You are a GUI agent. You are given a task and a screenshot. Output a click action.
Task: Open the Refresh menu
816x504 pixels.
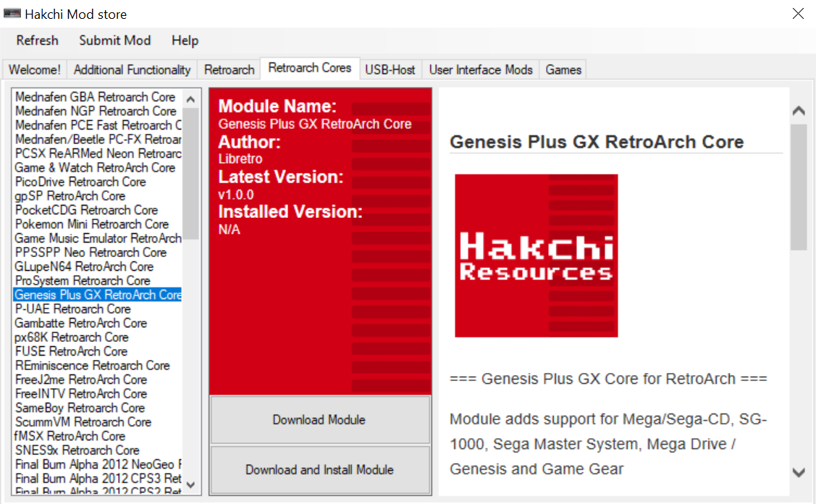pos(38,41)
